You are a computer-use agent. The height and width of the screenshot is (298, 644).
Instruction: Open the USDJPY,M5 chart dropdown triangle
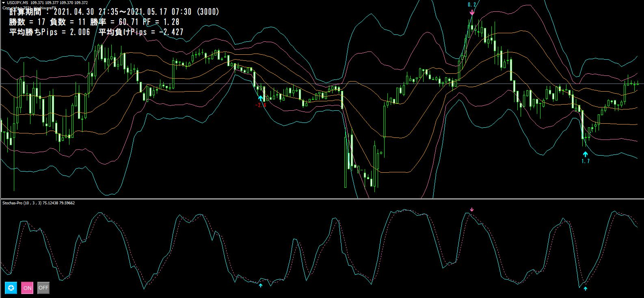coord(4,2)
